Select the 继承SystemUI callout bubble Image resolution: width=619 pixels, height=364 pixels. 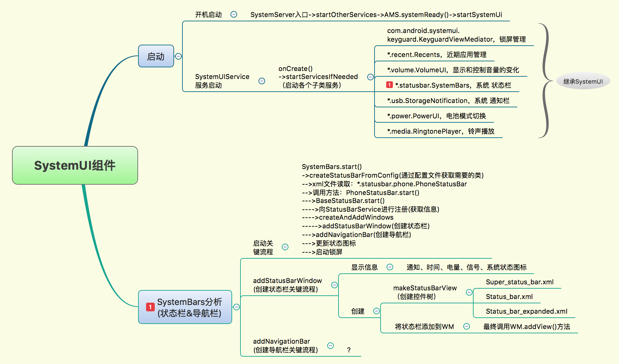583,81
